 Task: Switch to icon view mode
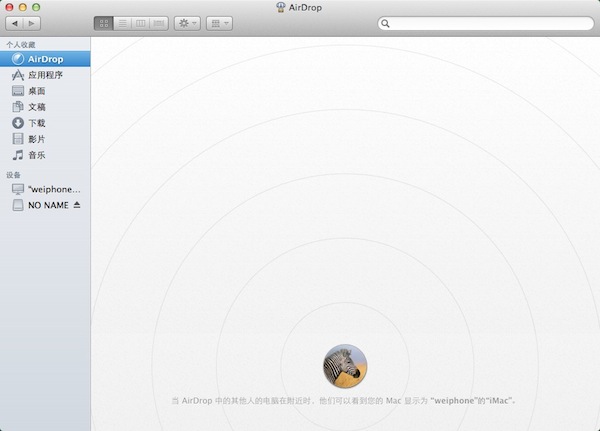[103, 22]
